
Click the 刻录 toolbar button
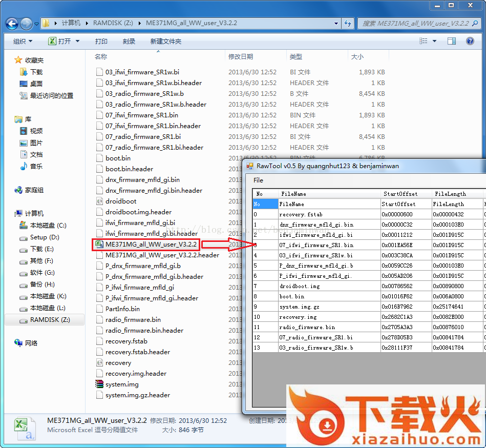click(x=129, y=41)
